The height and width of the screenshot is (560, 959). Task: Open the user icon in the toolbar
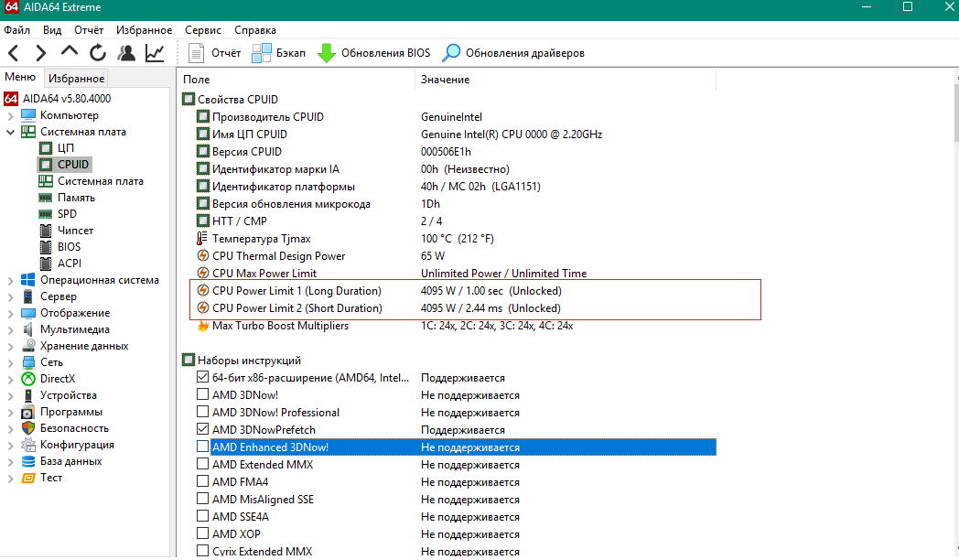tap(126, 53)
